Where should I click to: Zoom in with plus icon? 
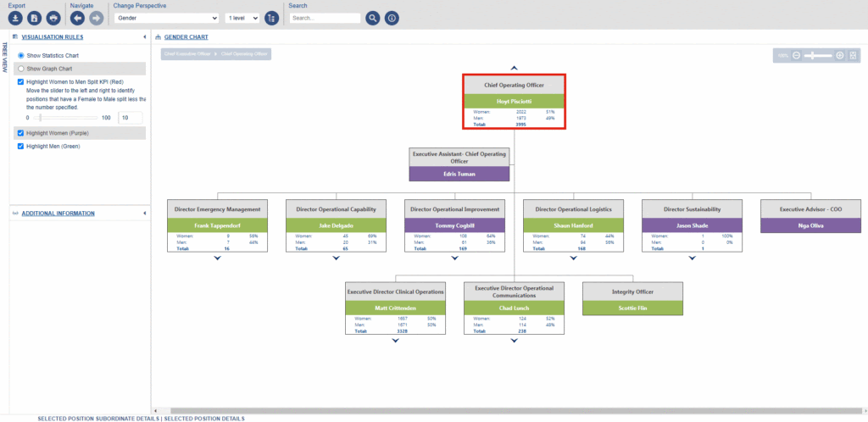click(x=840, y=55)
